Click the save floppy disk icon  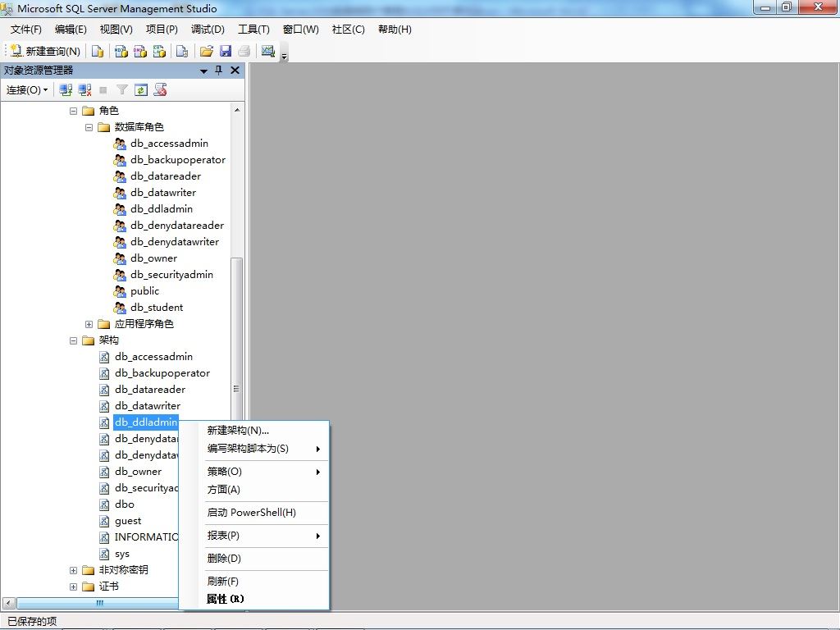tap(226, 51)
